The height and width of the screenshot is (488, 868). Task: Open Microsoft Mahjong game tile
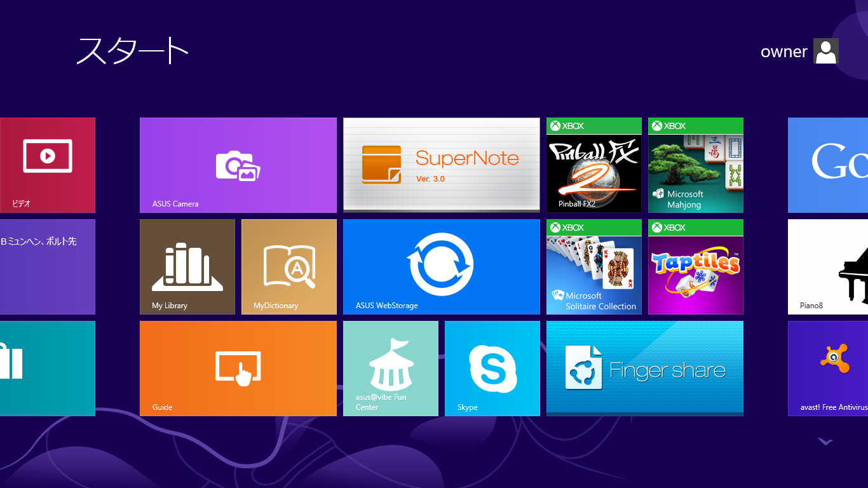pos(696,165)
